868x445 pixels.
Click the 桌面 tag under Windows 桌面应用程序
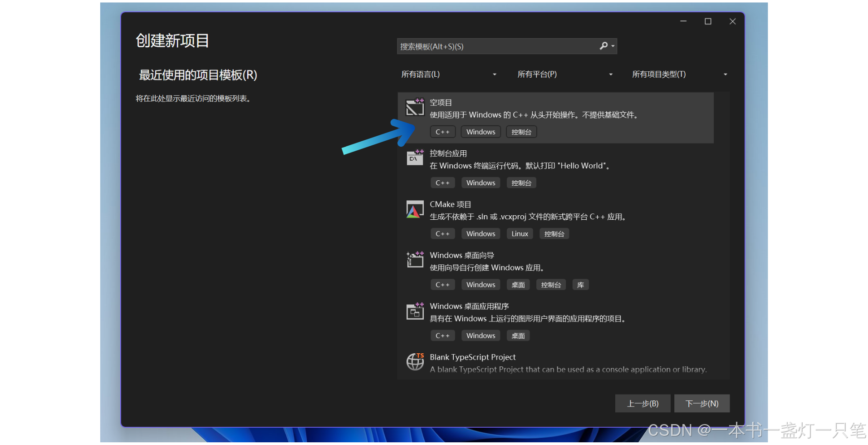(x=518, y=336)
